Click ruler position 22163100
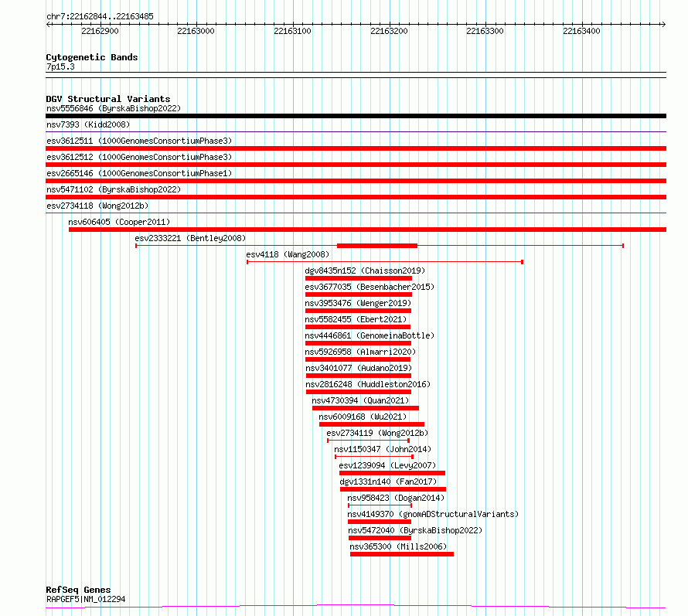The image size is (688, 616). (x=292, y=31)
